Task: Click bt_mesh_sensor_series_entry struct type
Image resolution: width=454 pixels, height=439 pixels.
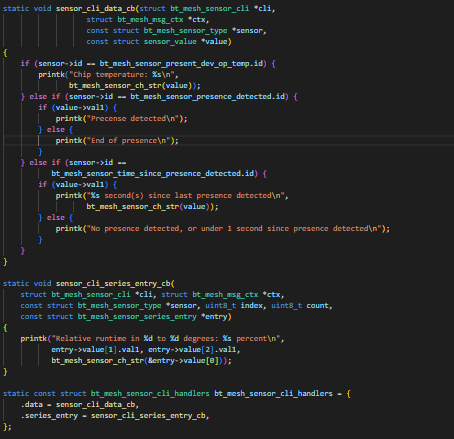Action: click(x=137, y=316)
